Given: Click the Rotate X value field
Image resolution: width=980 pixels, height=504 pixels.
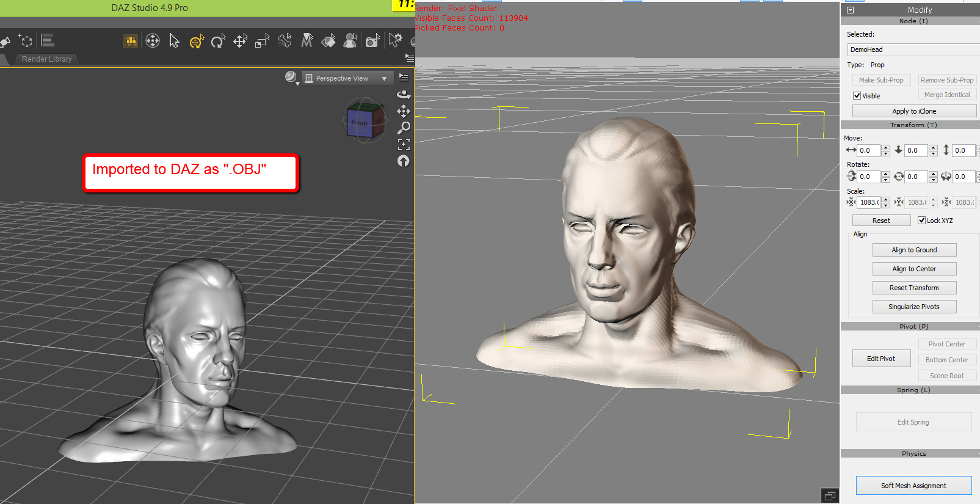Looking at the screenshot, I should pos(868,177).
